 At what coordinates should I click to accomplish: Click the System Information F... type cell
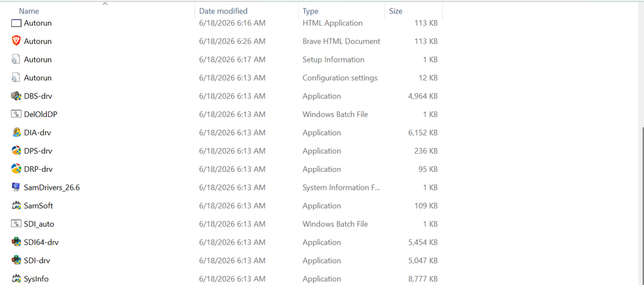tap(342, 187)
